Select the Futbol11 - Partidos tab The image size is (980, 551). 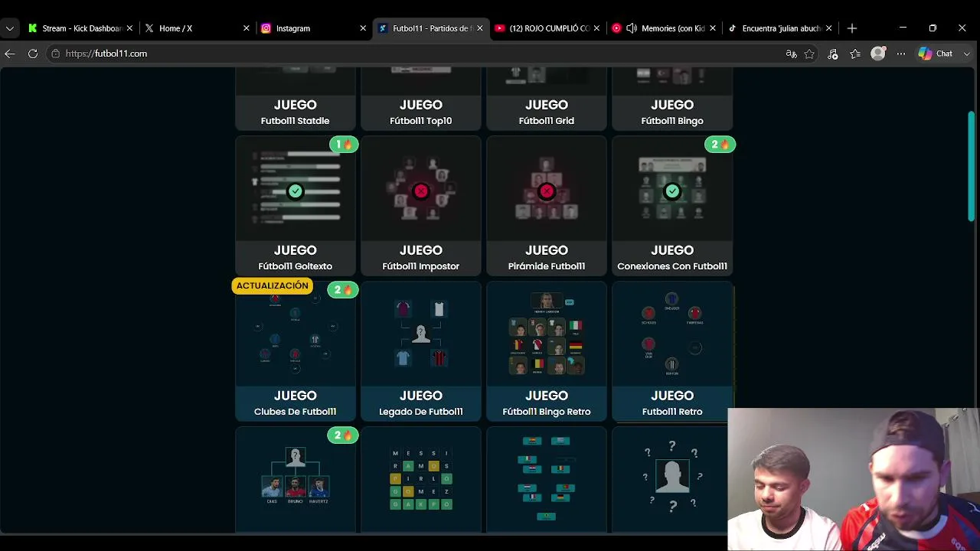431,28
